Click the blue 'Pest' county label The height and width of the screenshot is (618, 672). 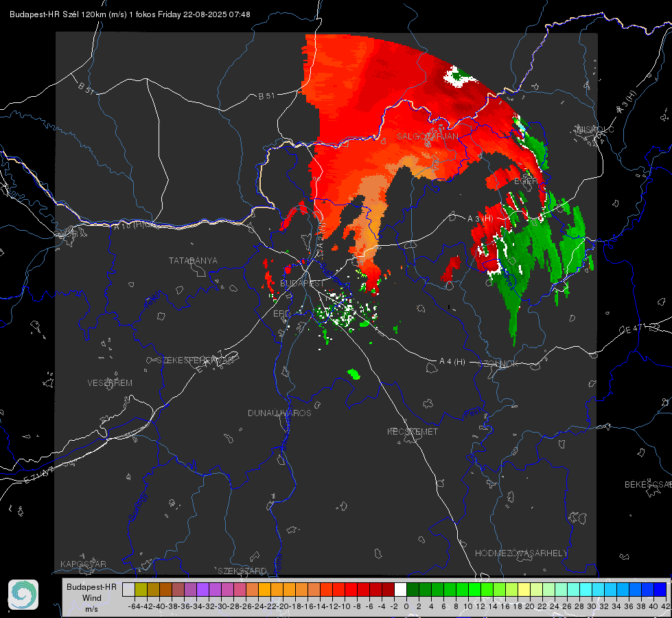(472, 413)
